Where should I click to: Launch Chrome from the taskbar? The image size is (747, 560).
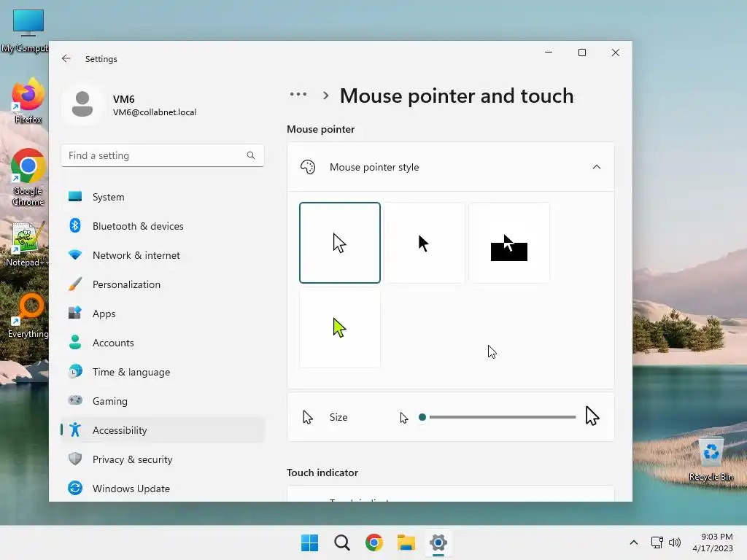pyautogui.click(x=374, y=542)
